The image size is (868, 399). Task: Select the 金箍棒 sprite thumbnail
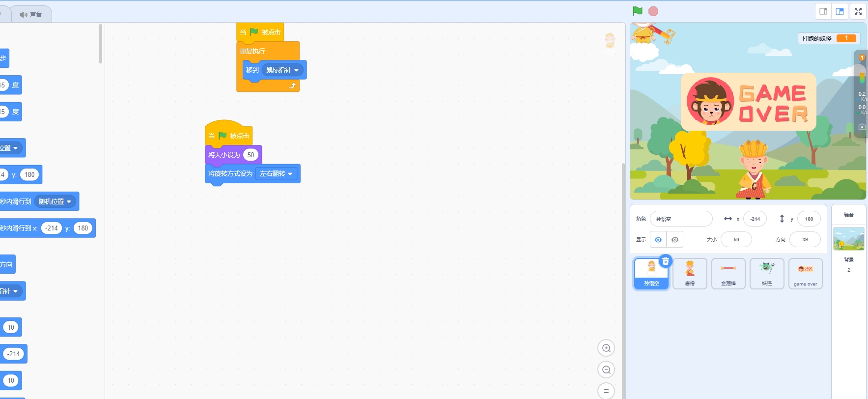[x=728, y=274]
